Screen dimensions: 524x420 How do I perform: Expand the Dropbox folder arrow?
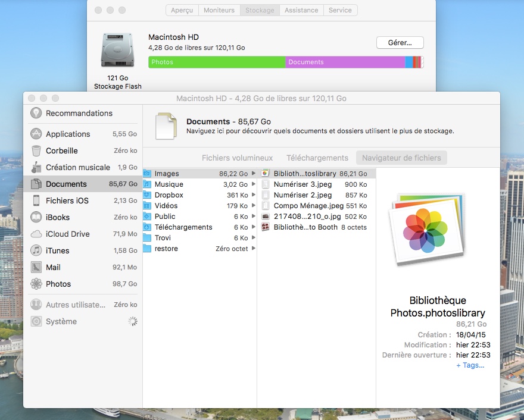tap(254, 195)
